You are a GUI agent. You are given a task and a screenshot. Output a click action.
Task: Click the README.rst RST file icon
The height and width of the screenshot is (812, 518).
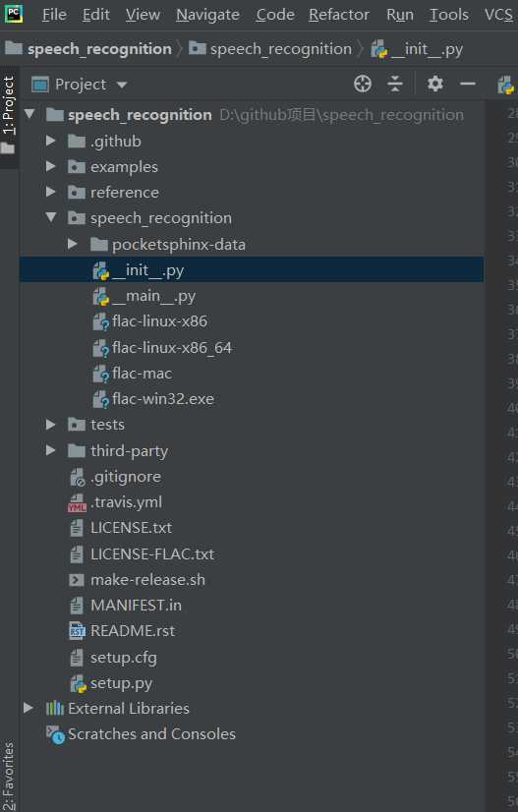(77, 631)
